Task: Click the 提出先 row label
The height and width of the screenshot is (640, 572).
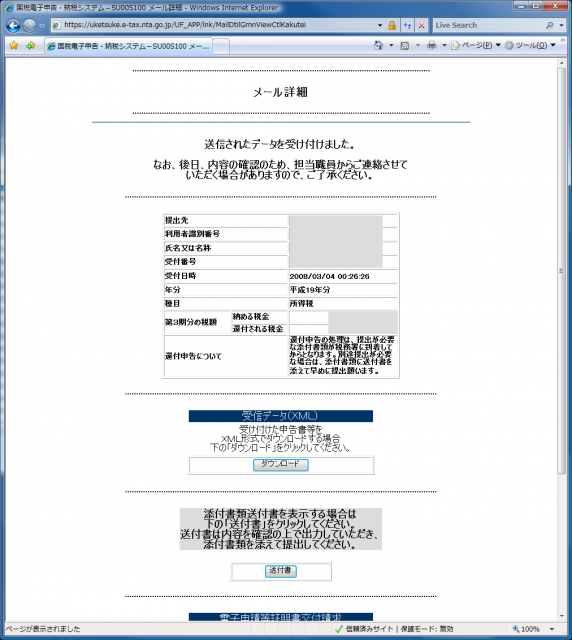Action: pyautogui.click(x=176, y=220)
